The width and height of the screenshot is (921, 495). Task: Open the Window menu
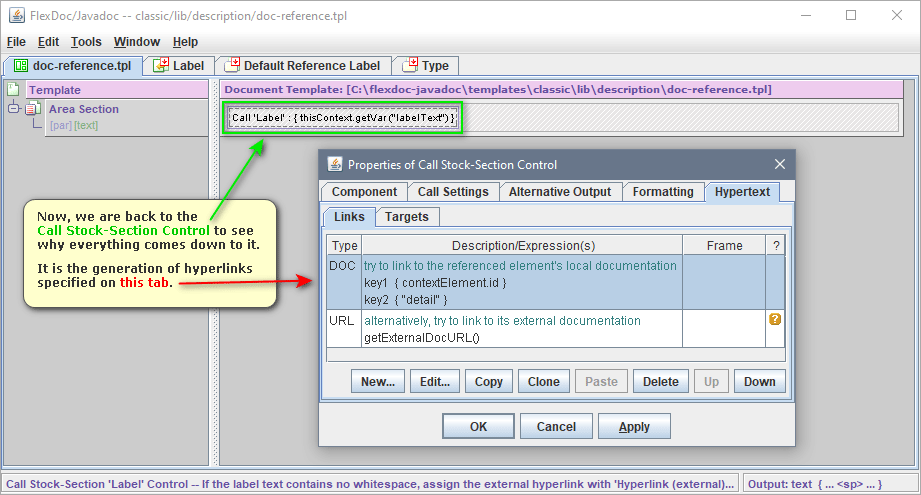(x=136, y=42)
